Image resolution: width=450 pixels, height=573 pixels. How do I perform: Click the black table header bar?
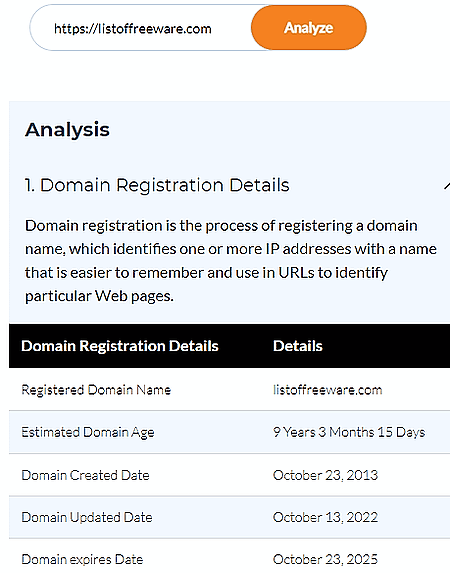pos(229,346)
